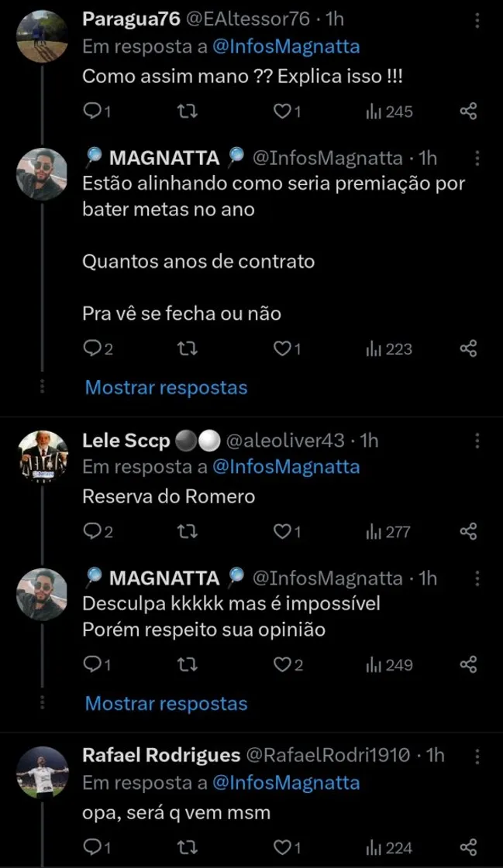Viewport: 503px width, 868px height.
Task: Open more options on Lele Sccp's tweet
Action: pos(478,441)
